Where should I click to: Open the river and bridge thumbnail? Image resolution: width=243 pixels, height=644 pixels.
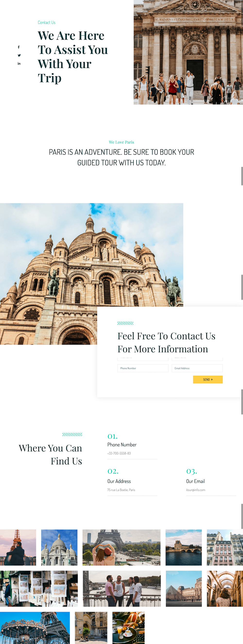(x=184, y=547)
